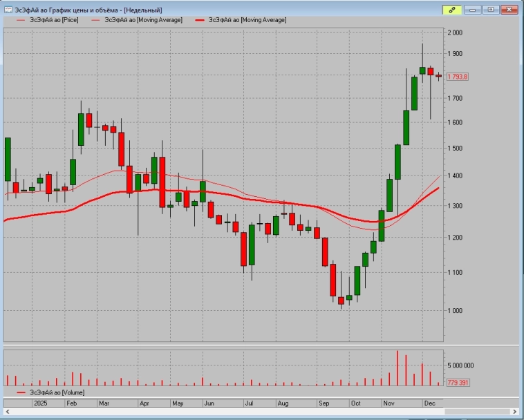Click the current price label 1 793.8
This screenshot has height=420, width=524.
tap(458, 77)
